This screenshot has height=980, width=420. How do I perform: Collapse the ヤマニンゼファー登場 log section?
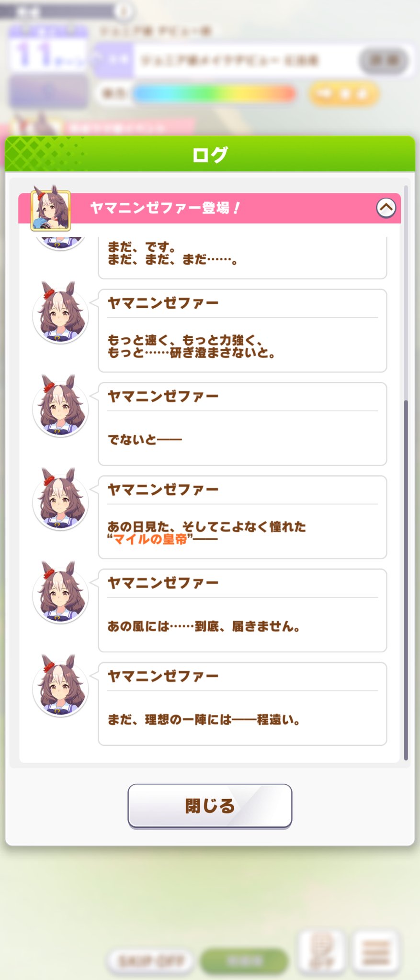pyautogui.click(x=386, y=208)
